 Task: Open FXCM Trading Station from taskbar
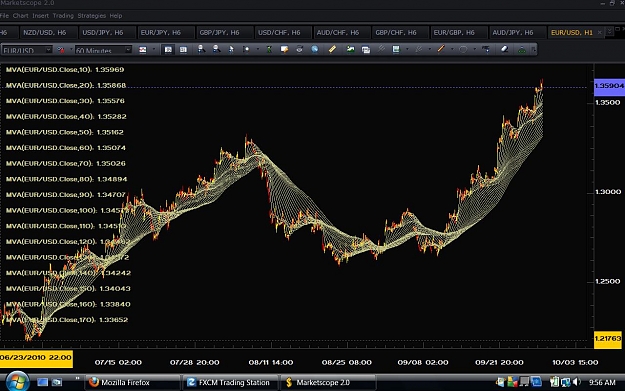(x=230, y=382)
